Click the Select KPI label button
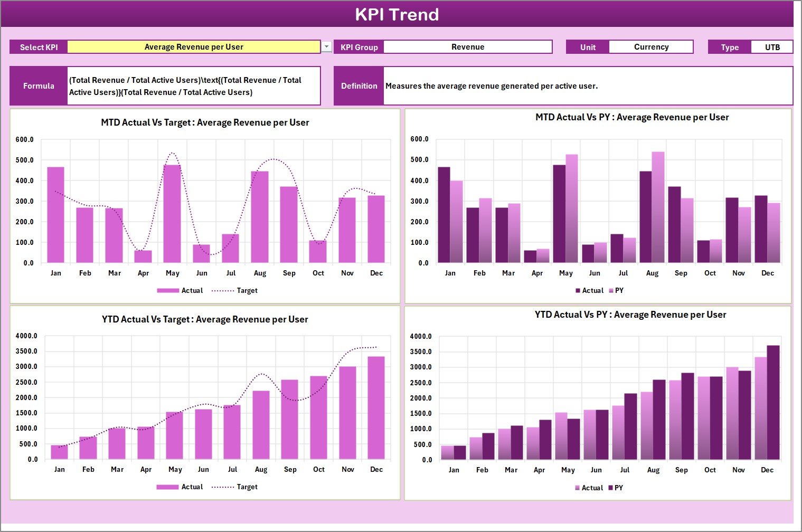 (x=37, y=46)
